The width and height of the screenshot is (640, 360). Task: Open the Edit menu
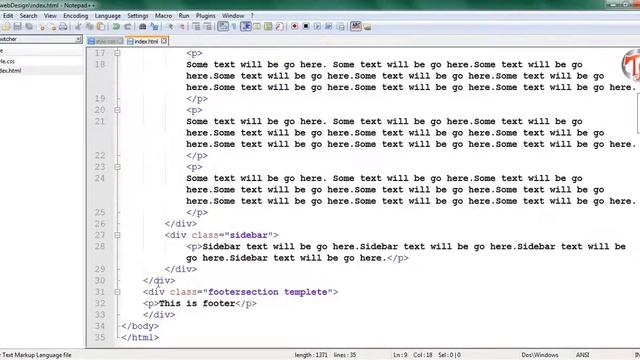click(x=8, y=16)
